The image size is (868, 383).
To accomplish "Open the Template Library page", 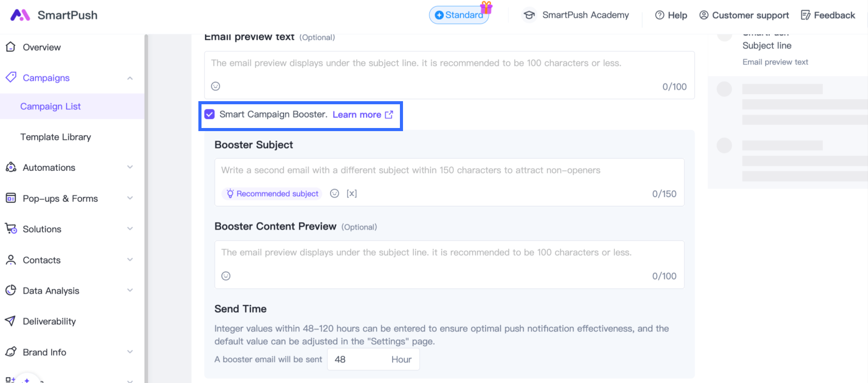I will tap(56, 137).
